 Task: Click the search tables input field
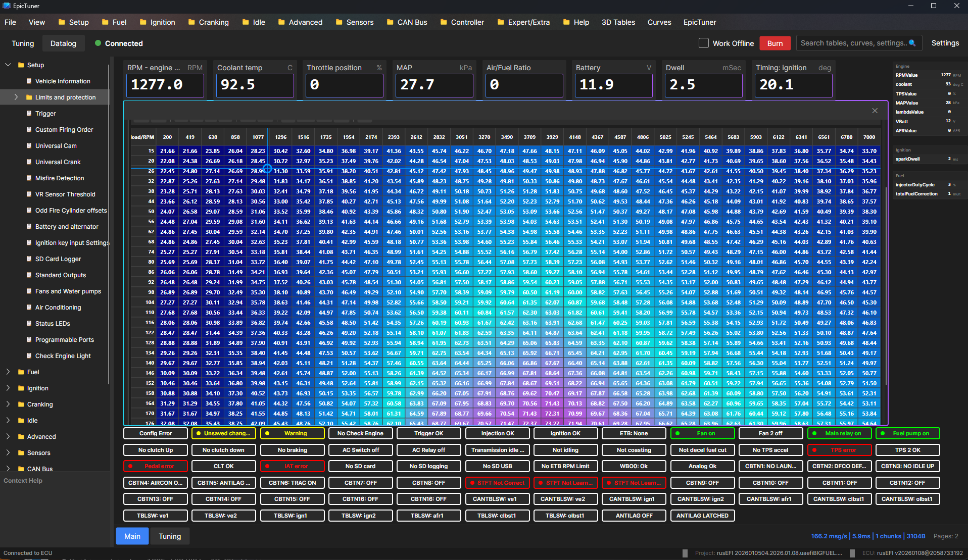[853, 43]
